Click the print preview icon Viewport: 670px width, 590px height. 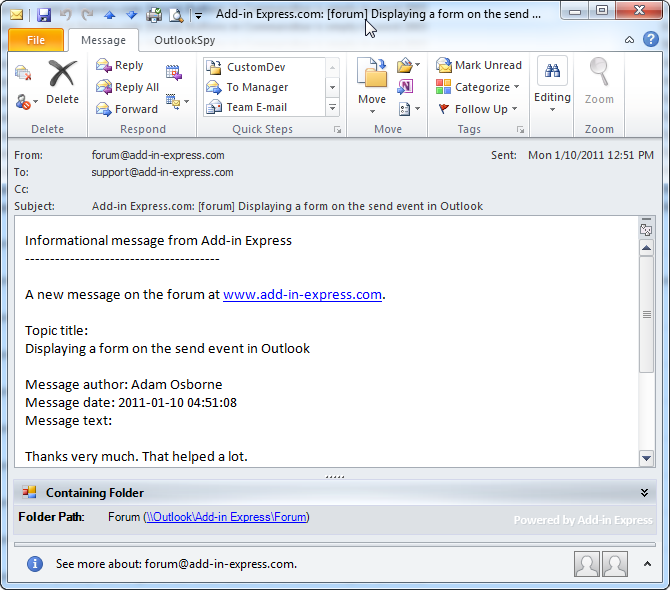(x=176, y=15)
